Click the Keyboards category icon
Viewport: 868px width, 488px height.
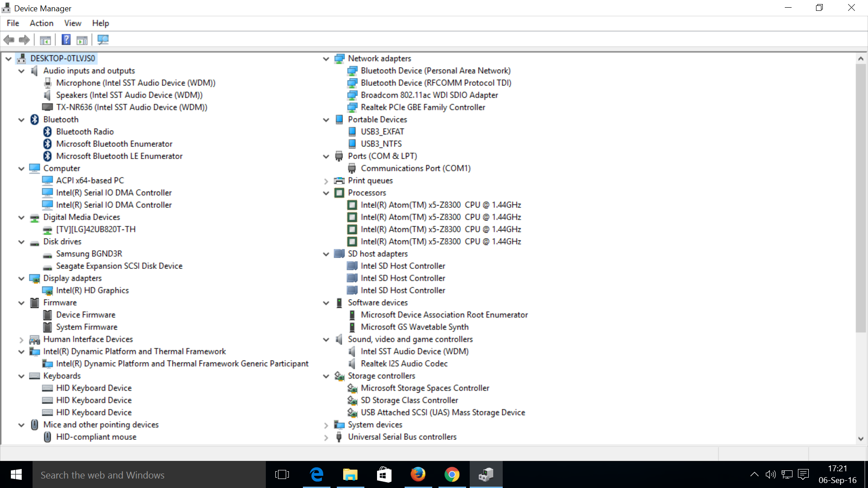click(x=34, y=375)
